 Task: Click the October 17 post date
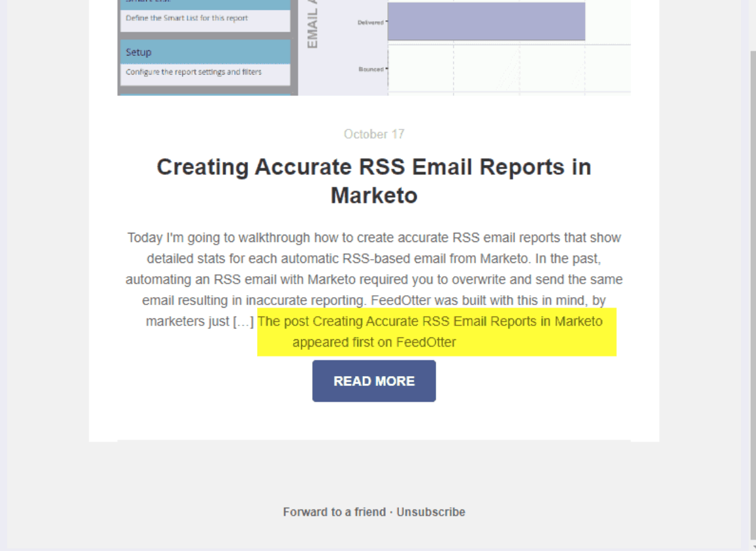[x=373, y=134]
